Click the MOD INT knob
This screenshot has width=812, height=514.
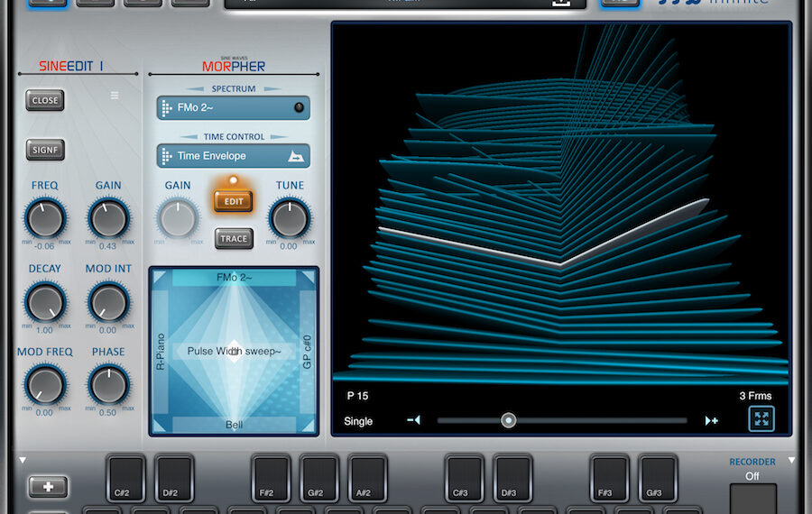(x=108, y=302)
